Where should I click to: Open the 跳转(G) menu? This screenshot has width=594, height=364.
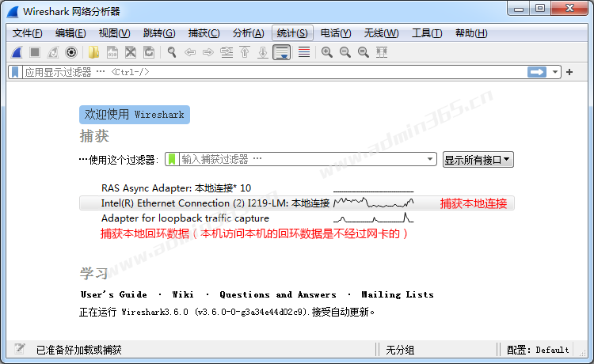(159, 33)
